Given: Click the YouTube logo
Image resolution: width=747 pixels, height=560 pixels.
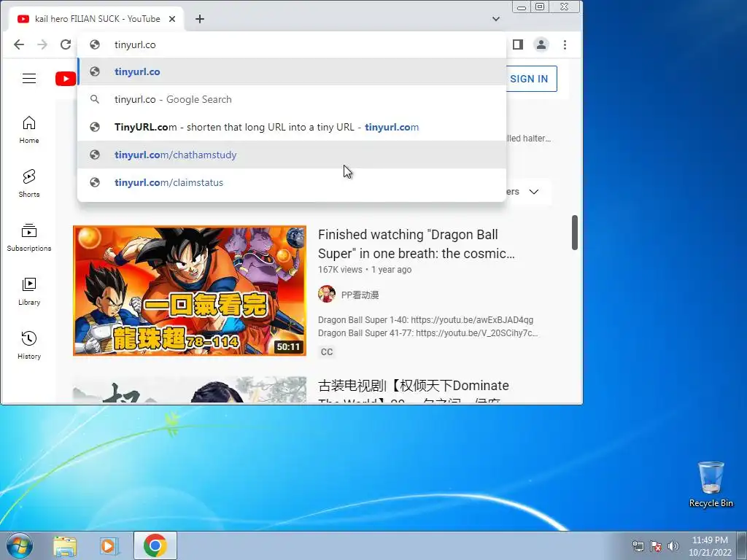Looking at the screenshot, I should (x=66, y=79).
